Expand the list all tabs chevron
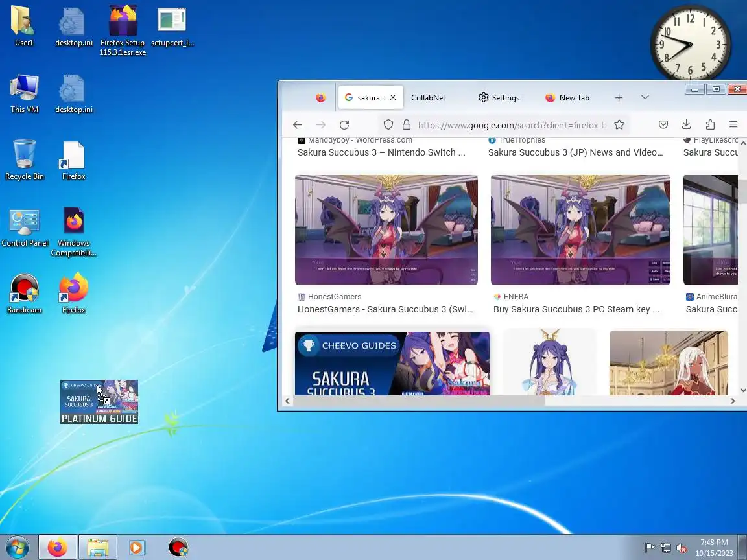 [x=645, y=97]
